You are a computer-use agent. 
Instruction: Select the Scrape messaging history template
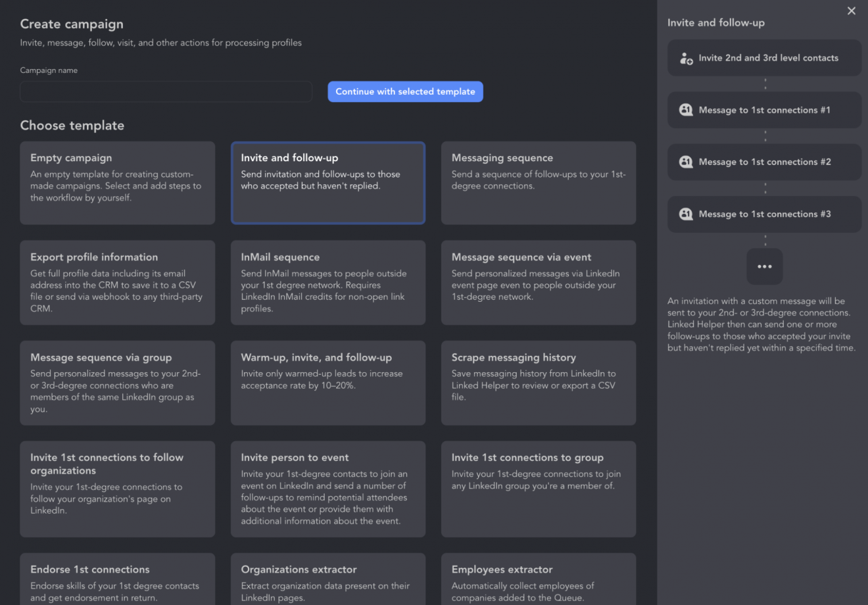538,383
